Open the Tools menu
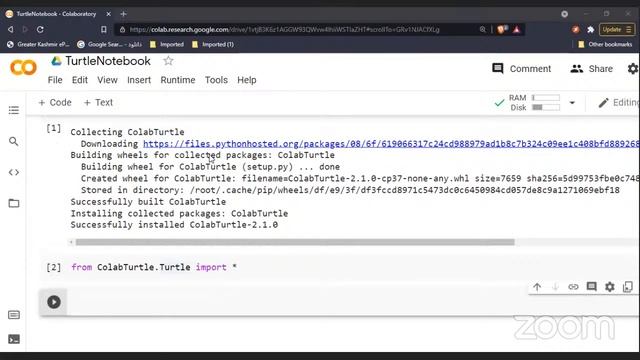The height and width of the screenshot is (360, 640). point(216,80)
